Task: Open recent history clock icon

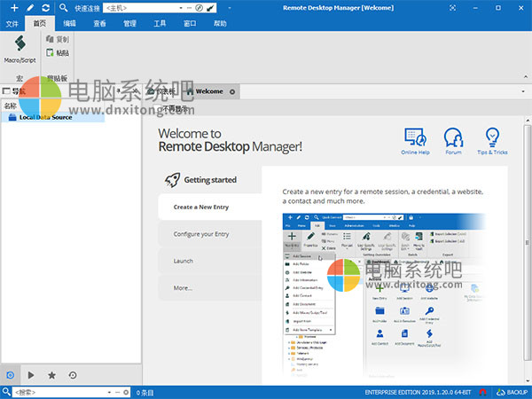Action: click(73, 375)
